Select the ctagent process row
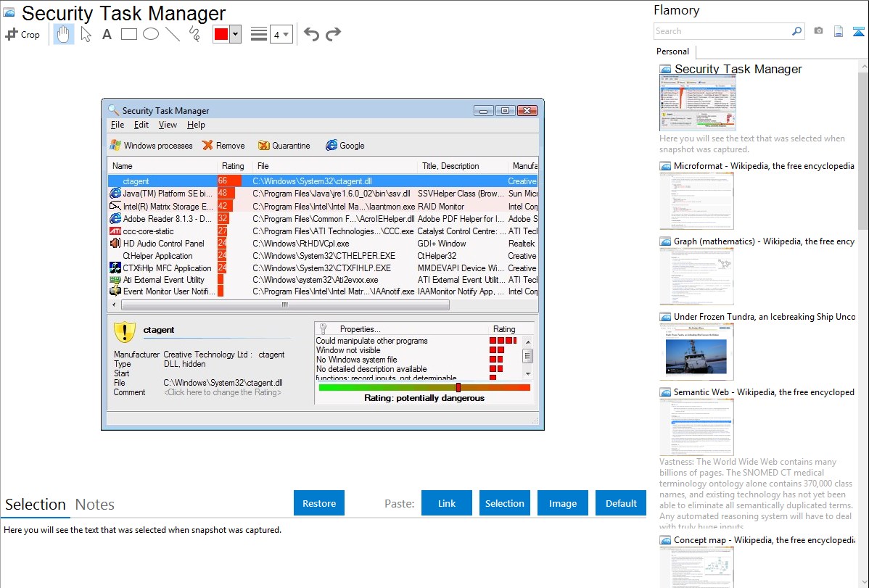 click(323, 181)
